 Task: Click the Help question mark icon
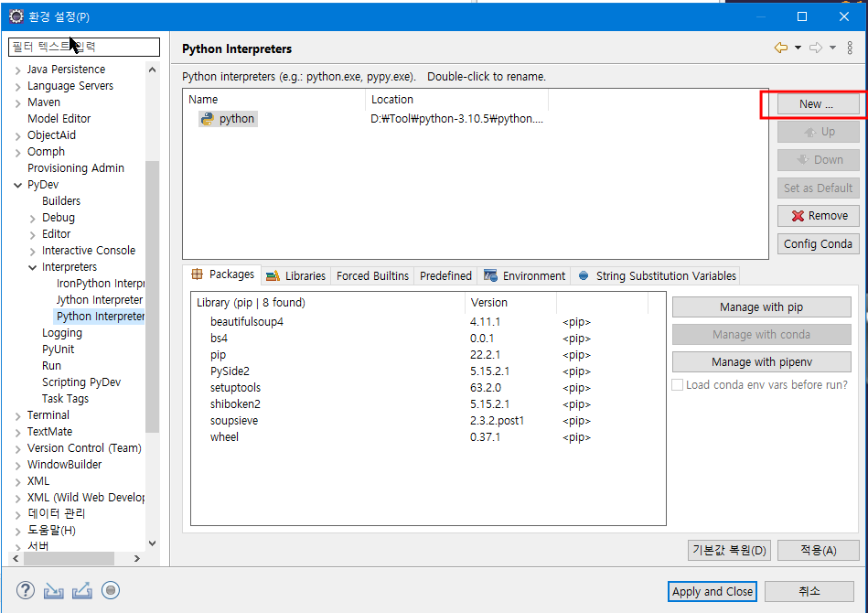click(26, 590)
